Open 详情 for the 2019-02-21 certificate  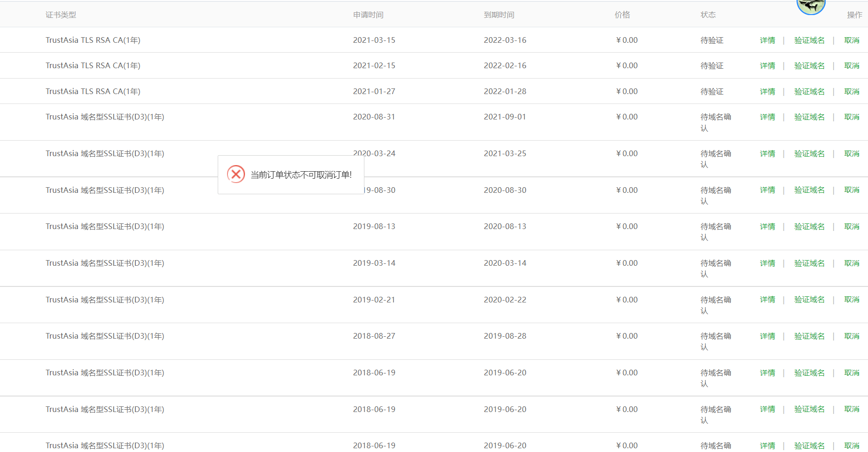click(767, 300)
